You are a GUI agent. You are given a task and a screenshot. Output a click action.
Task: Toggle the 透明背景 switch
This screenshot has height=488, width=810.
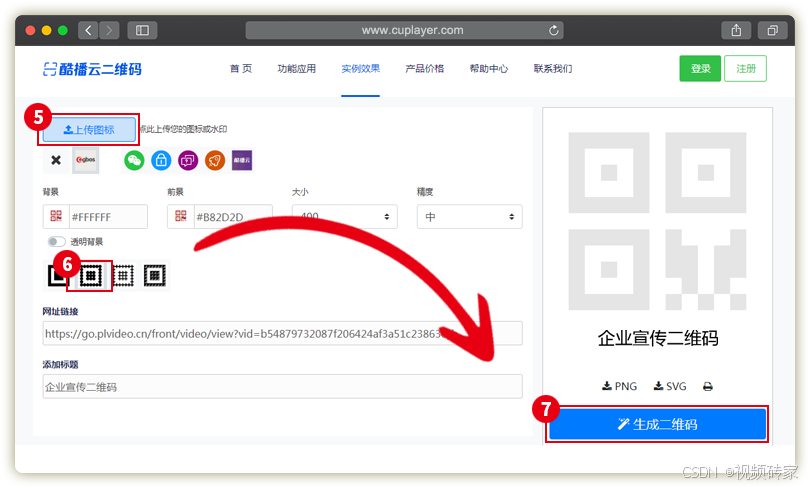pos(56,242)
